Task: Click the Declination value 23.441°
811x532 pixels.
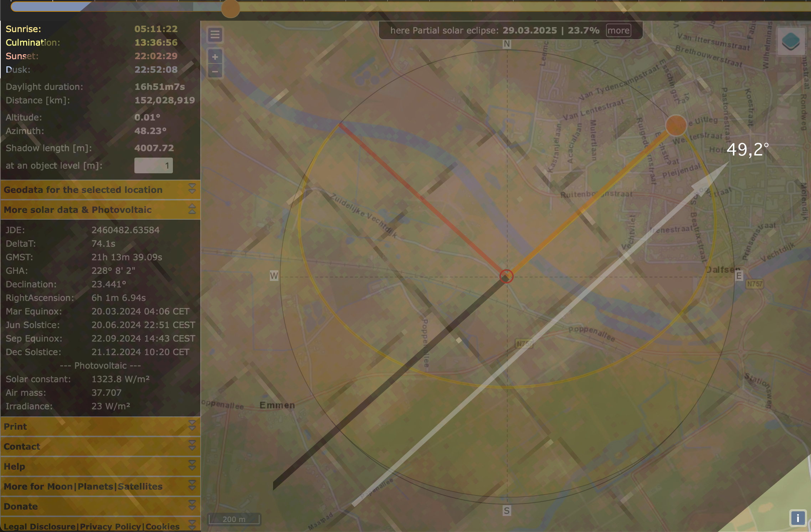Action: tap(109, 284)
